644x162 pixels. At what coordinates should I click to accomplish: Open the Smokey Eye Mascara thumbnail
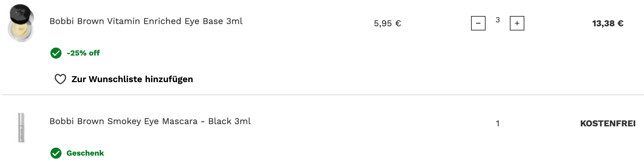point(21,127)
